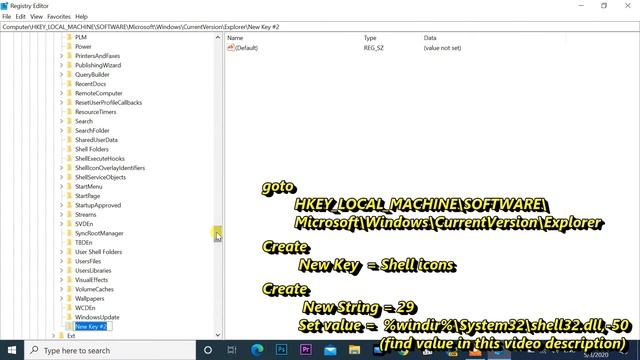Select the ShellExecuteHooks key
The height and width of the screenshot is (360, 640).
(100, 158)
